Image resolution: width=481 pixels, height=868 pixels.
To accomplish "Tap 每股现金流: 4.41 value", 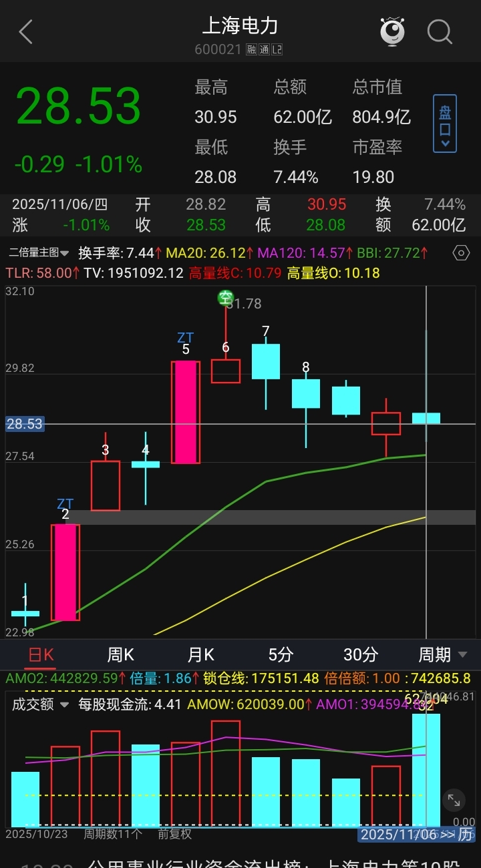I will (x=130, y=704).
